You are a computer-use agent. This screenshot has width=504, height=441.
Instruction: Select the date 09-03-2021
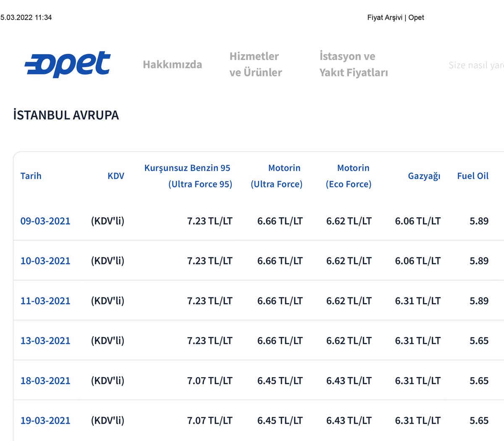click(x=45, y=221)
